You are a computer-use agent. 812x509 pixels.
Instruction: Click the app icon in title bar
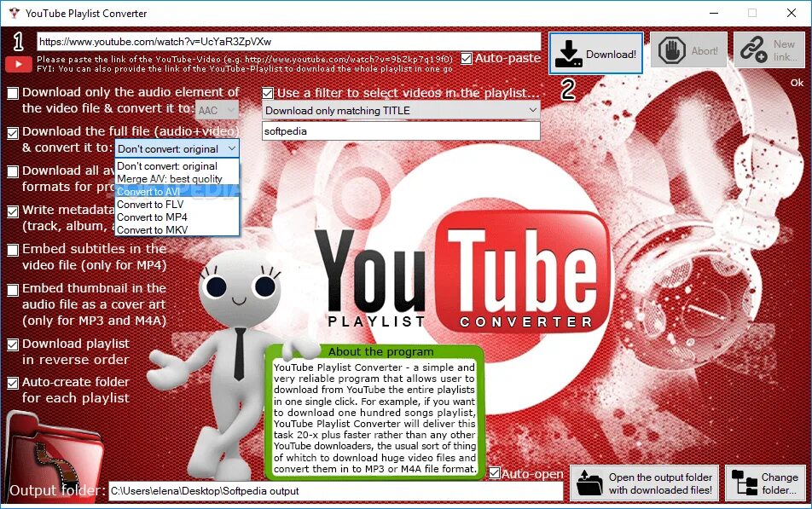click(x=14, y=13)
